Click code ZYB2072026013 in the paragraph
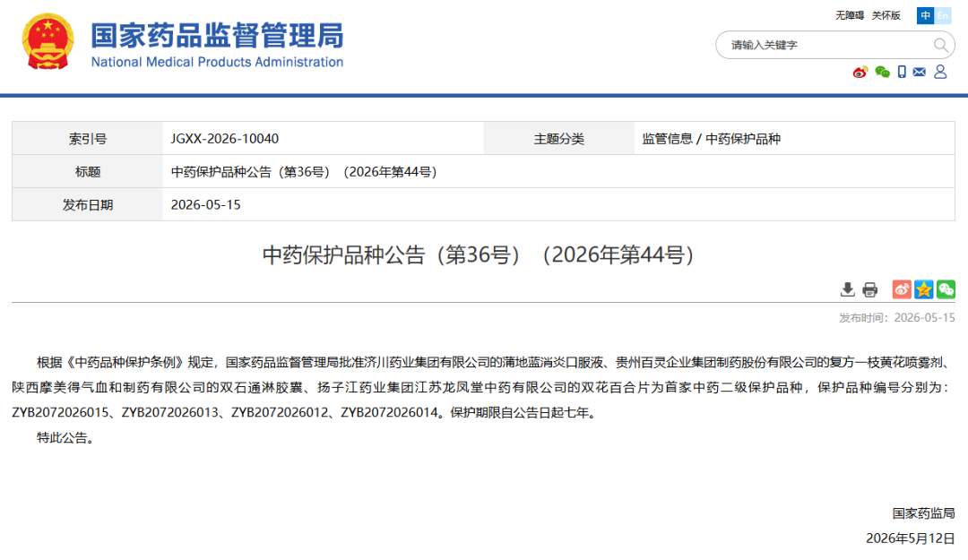968x560 pixels. coord(169,412)
